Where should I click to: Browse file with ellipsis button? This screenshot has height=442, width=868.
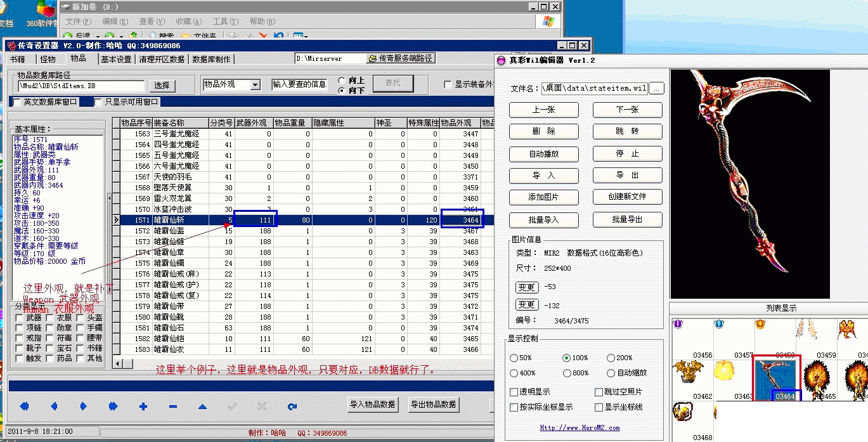(657, 88)
